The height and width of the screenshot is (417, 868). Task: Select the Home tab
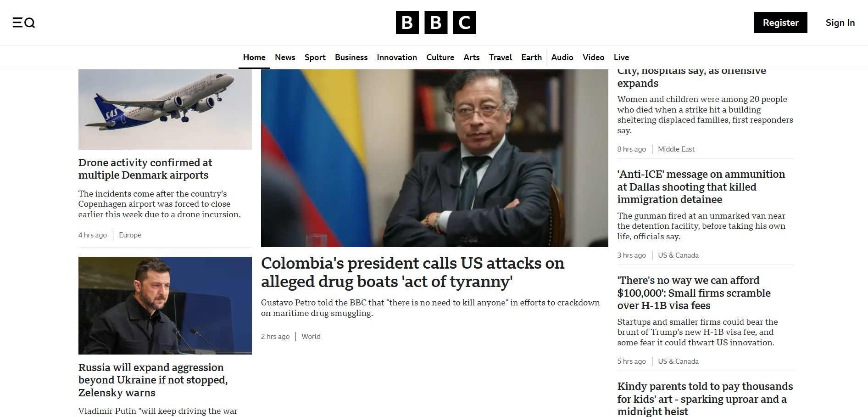click(254, 57)
